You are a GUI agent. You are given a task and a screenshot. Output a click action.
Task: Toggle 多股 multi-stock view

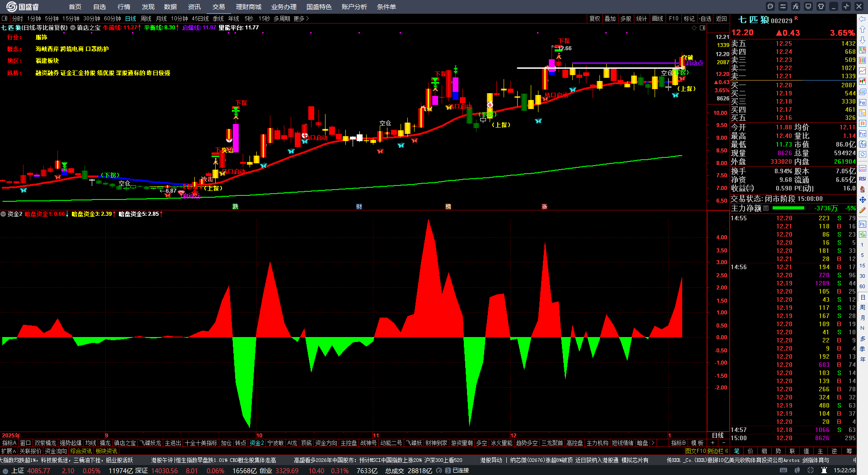pyautogui.click(x=626, y=19)
